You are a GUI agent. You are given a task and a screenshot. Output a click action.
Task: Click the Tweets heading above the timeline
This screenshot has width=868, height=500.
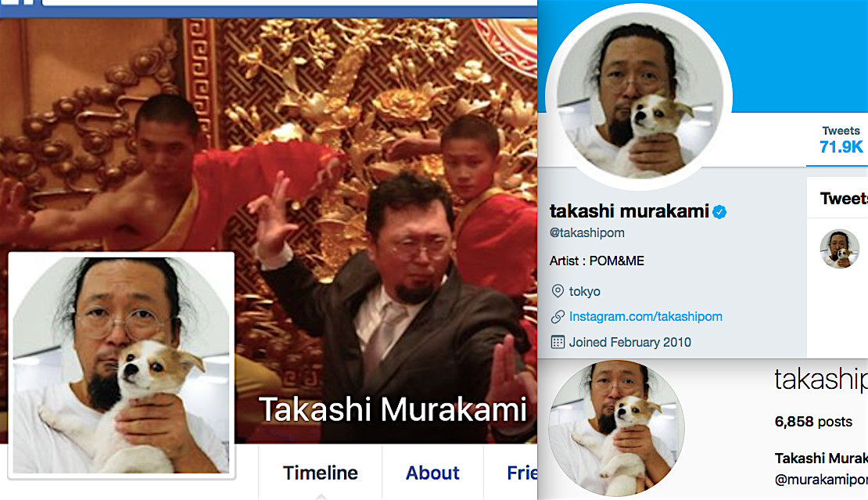844,198
